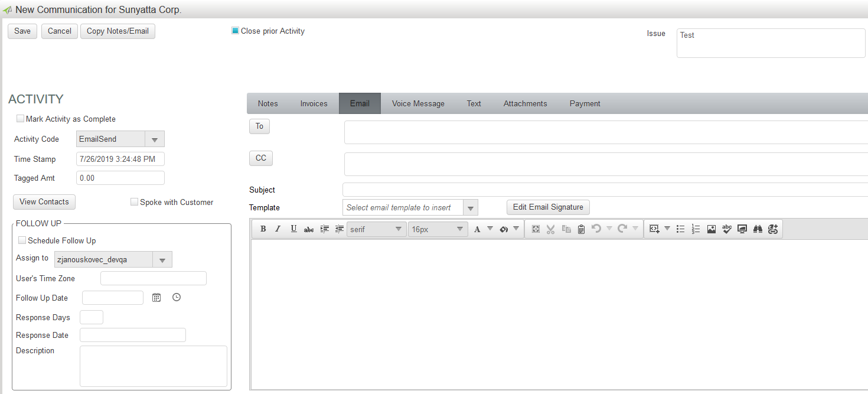Apply italic formatting in the editor
This screenshot has height=394, width=868.
pyautogui.click(x=278, y=229)
